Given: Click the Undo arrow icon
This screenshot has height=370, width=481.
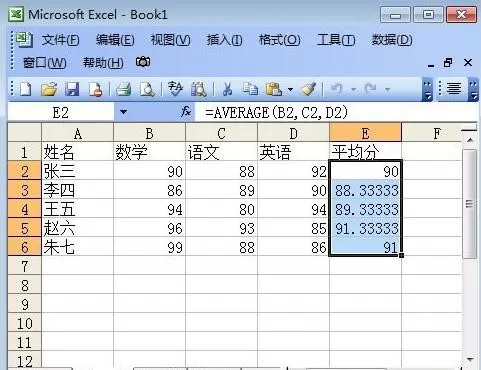Looking at the screenshot, I should click(x=336, y=89).
